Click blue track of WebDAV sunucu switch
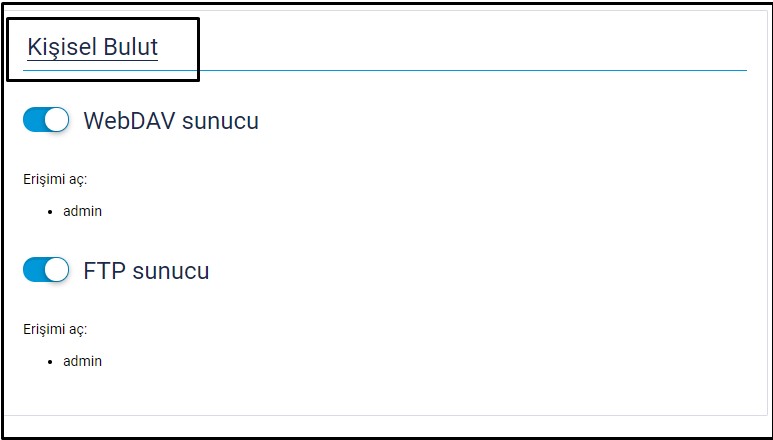 [x=33, y=120]
